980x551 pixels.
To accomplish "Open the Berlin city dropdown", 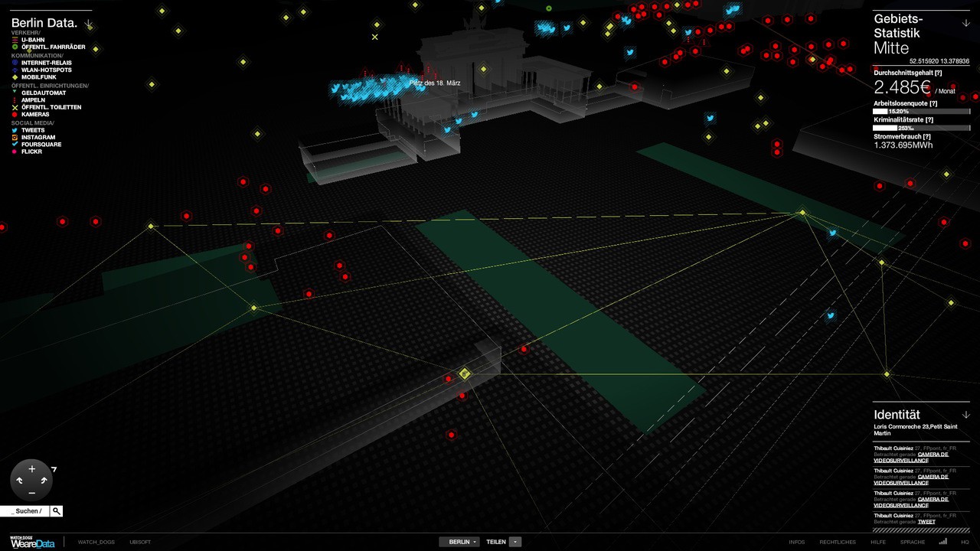I will tap(459, 542).
